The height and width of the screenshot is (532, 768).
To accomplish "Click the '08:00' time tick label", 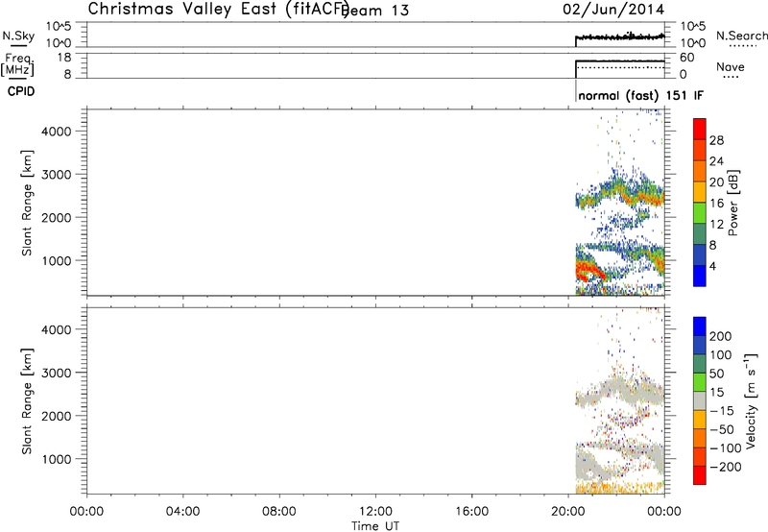I will click(x=279, y=512).
